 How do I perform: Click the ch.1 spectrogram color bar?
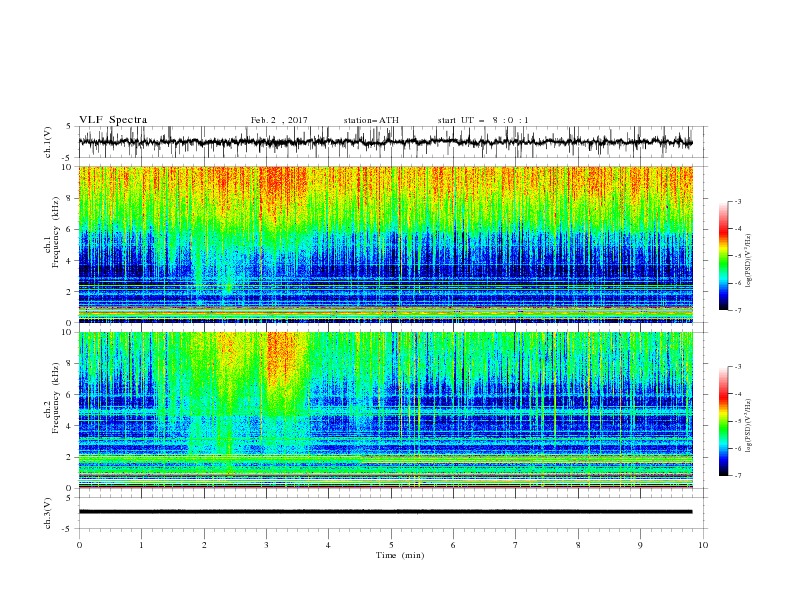(x=723, y=255)
